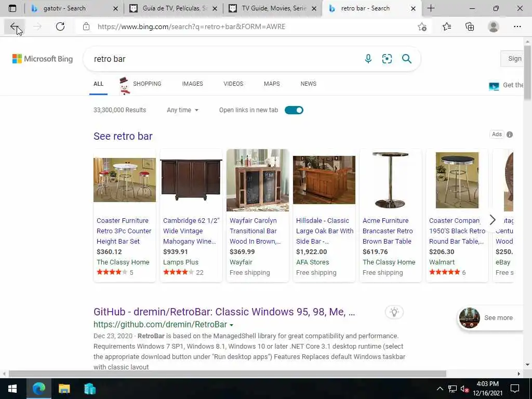Open the taskbar clock showing 4:03 PM
Viewport: 532px width, 399px height.
487,389
